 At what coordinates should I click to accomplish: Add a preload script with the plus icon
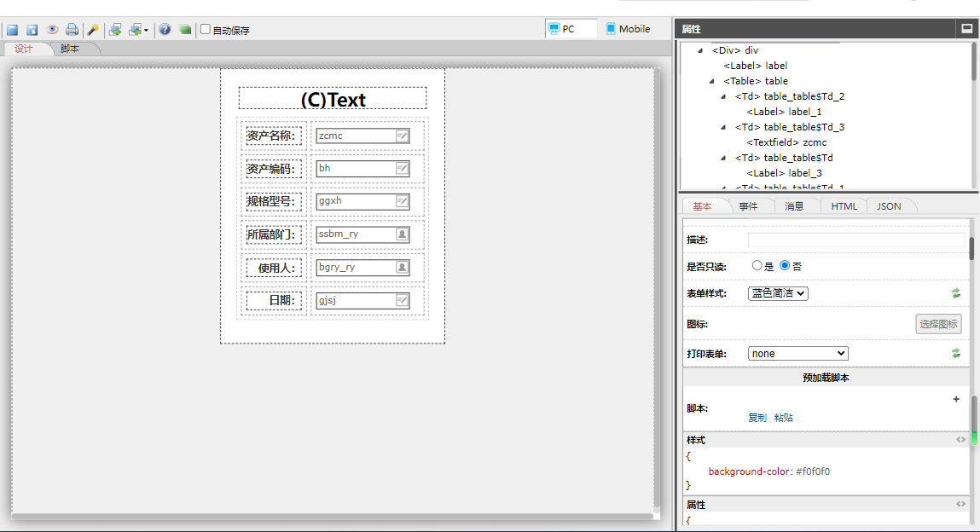(956, 399)
